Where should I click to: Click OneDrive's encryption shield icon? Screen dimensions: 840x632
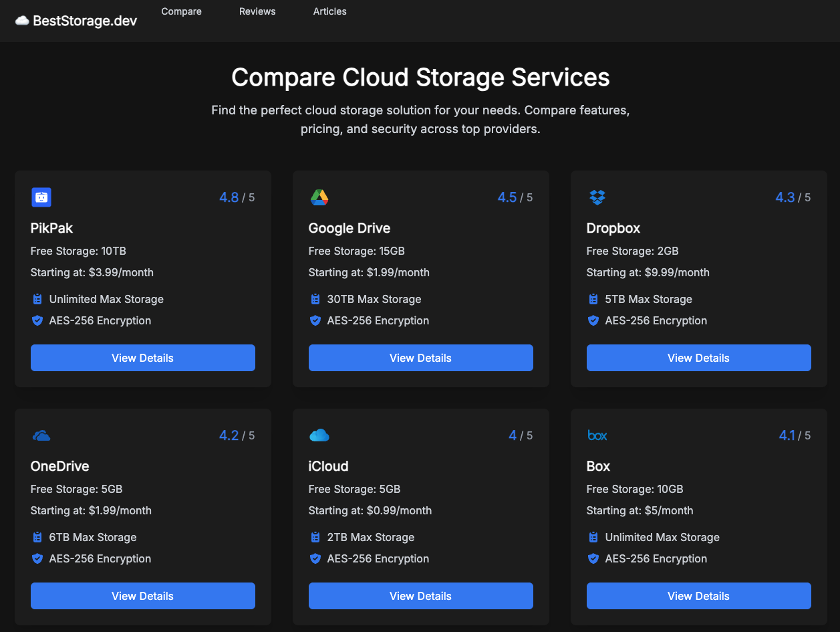(37, 558)
